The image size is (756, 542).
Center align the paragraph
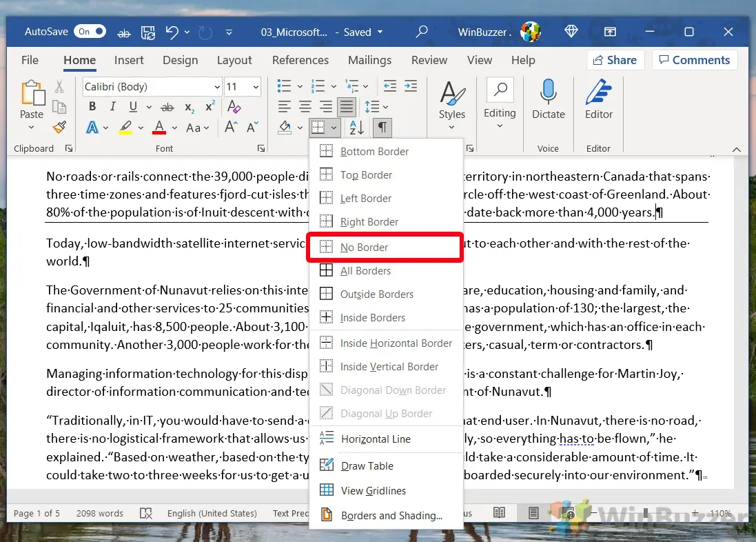(x=305, y=107)
